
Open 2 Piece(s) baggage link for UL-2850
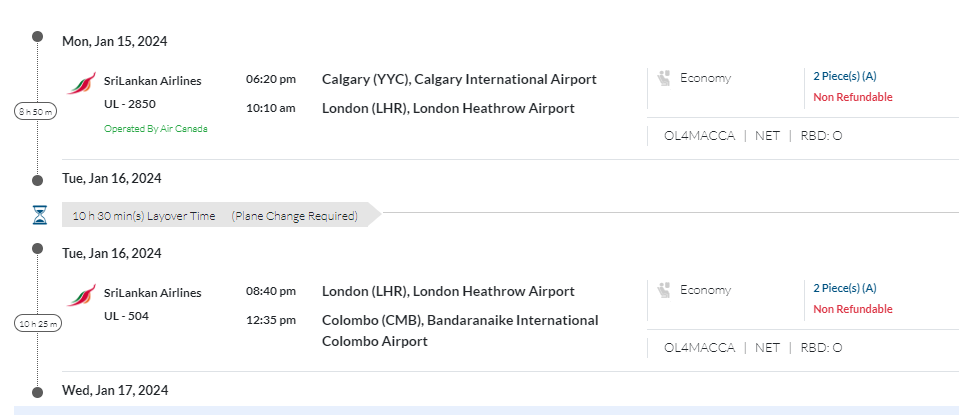point(845,76)
